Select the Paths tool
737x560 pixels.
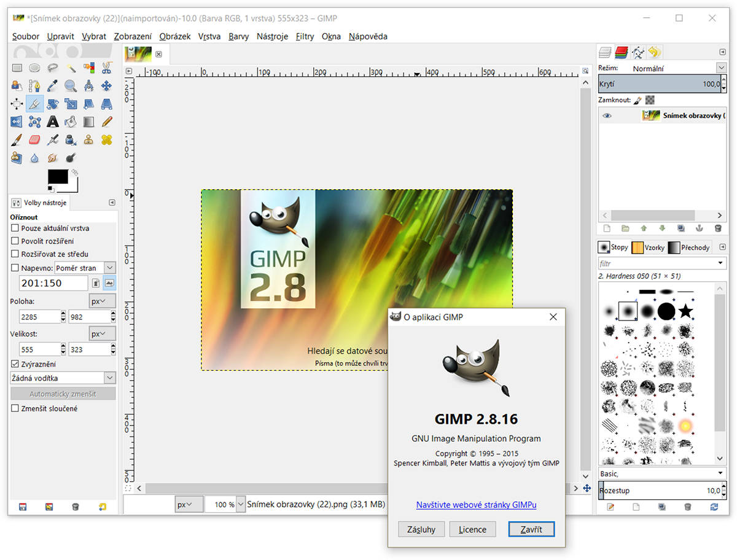point(34,86)
